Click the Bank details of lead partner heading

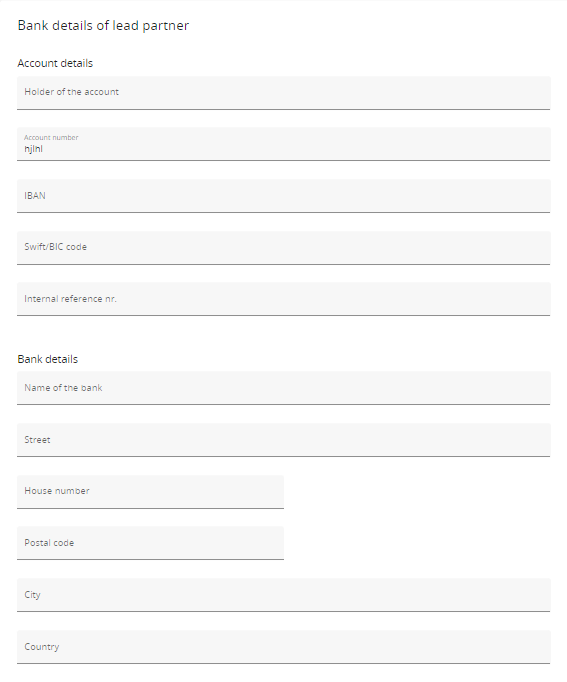(103, 25)
